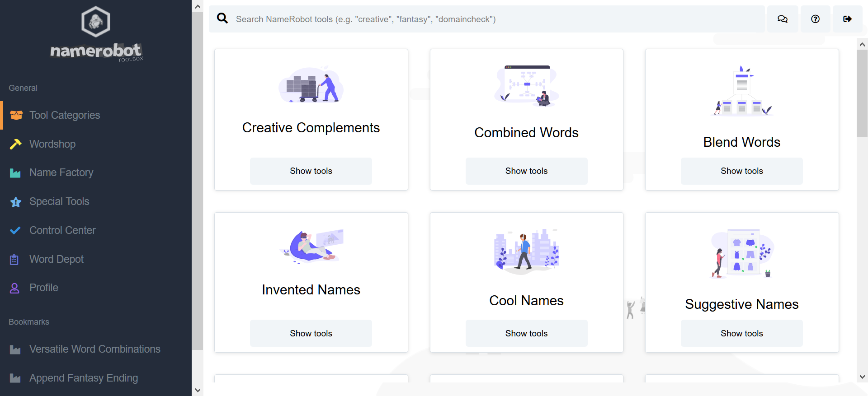The image size is (868, 396).
Task: Click the Special Tools star icon
Action: point(16,202)
